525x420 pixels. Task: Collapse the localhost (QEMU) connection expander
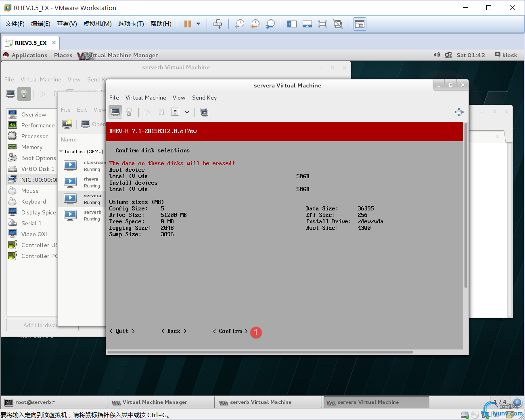(x=61, y=152)
